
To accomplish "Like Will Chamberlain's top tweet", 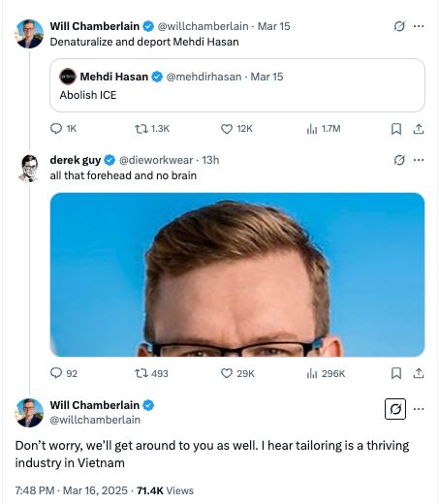I will [x=236, y=129].
